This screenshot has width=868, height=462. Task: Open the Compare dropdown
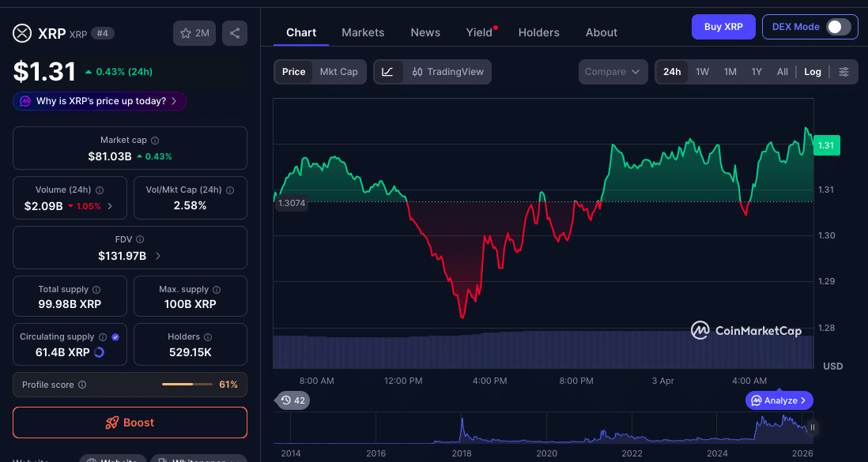pos(613,71)
